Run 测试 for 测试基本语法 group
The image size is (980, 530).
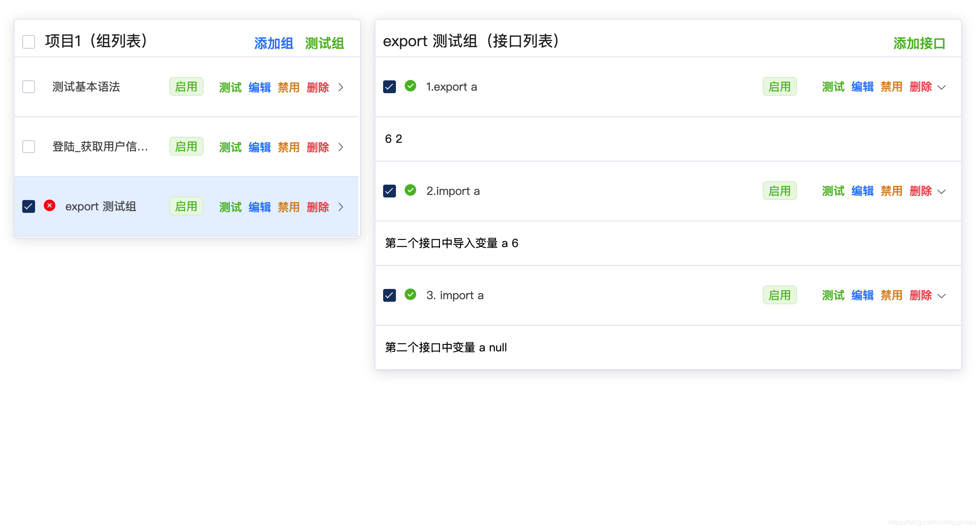coord(230,87)
